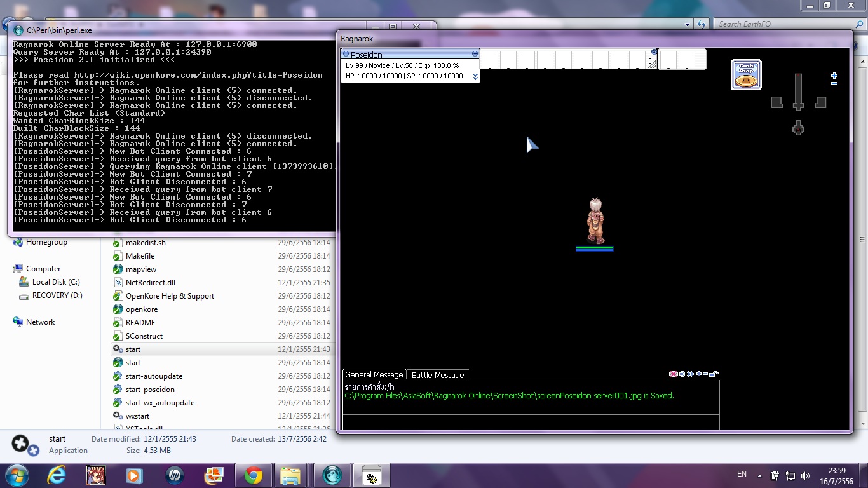Show hidden tray icons arrow

click(760, 475)
